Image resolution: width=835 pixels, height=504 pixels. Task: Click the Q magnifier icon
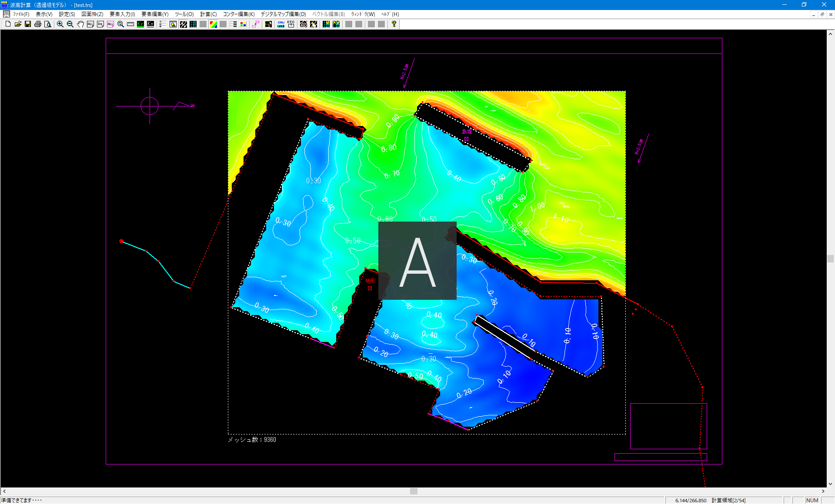(120, 24)
